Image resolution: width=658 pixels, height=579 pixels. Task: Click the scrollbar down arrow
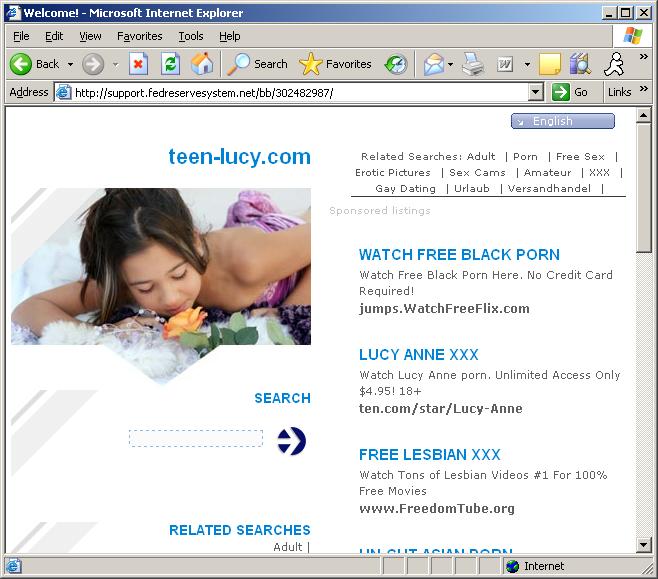pos(643,545)
